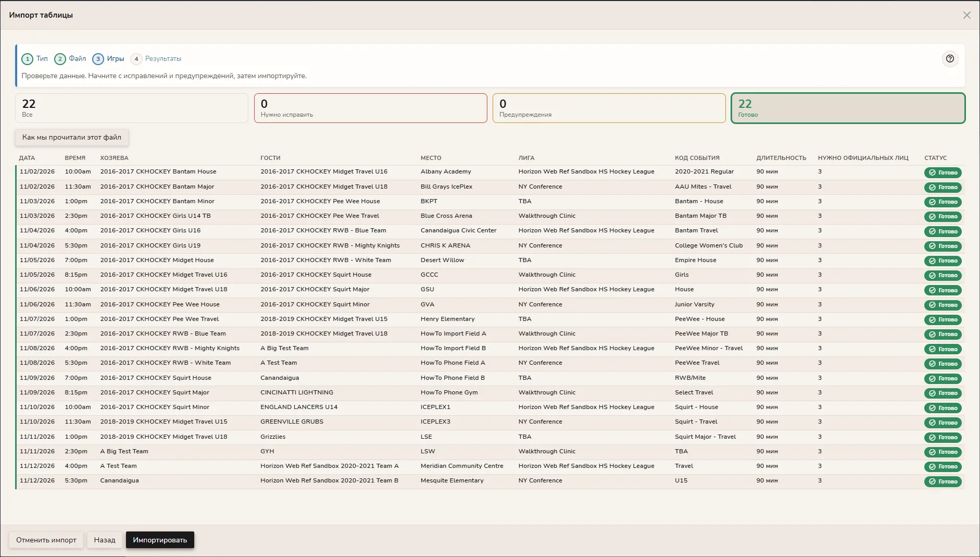Click Готово badge in Mesquite Elementary row
The image size is (980, 557).
click(x=943, y=481)
